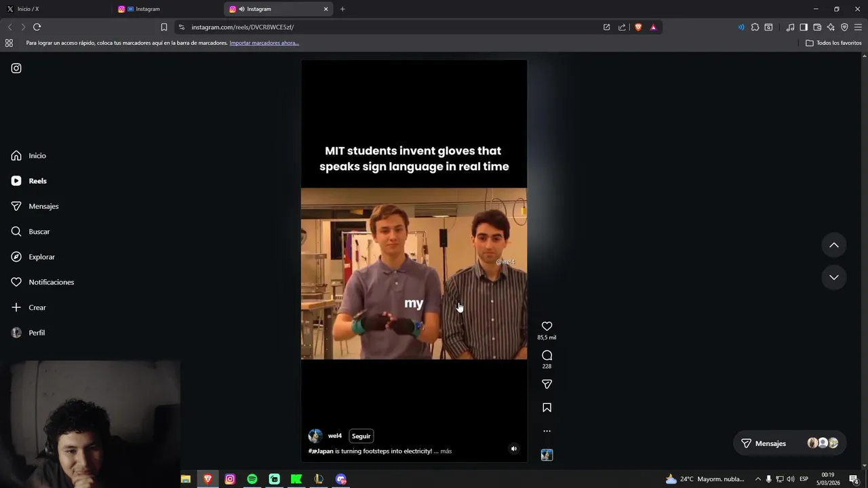Viewport: 868px width, 488px height.
Task: Open the browser hamburger menu
Action: pyautogui.click(x=858, y=27)
